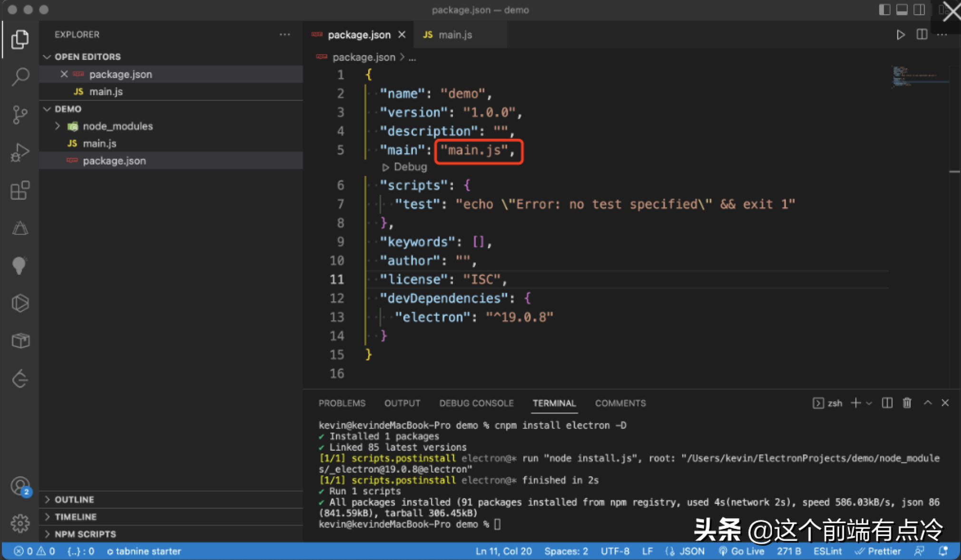
Task: Open the Explorer view in the activity bar
Action: coord(20,39)
